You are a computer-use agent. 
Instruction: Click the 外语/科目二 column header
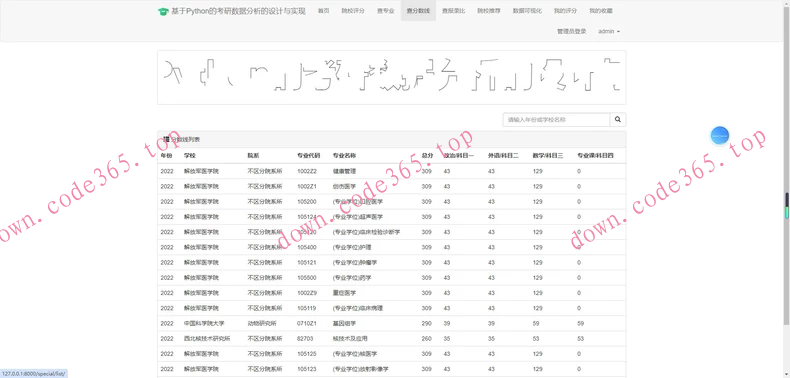tap(503, 156)
